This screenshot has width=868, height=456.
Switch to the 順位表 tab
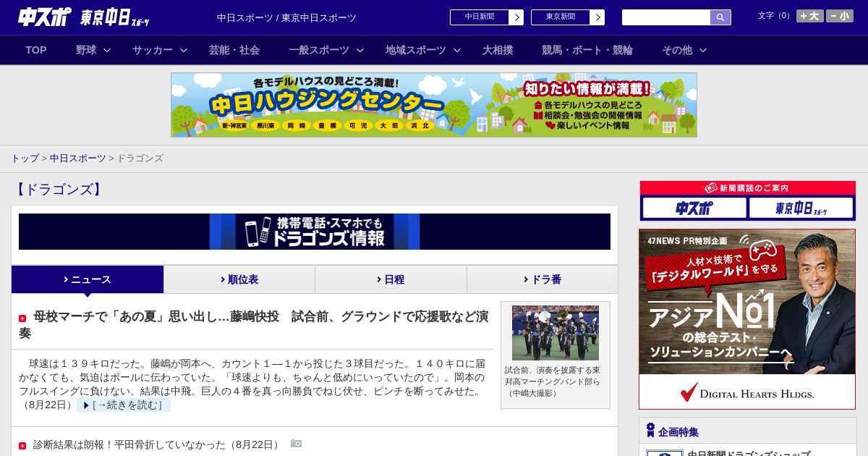(239, 279)
